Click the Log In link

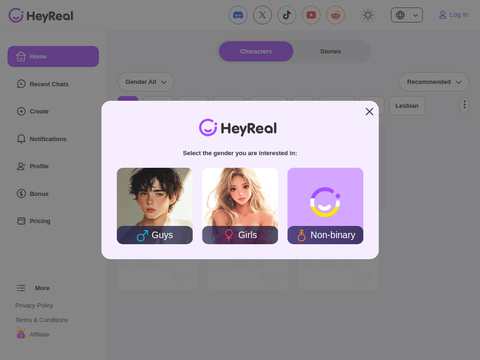point(454,15)
